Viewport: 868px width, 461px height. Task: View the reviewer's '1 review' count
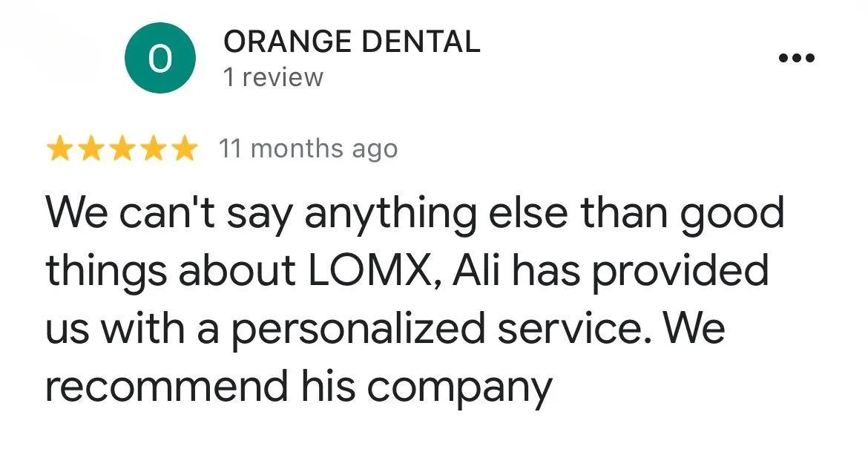(x=273, y=77)
